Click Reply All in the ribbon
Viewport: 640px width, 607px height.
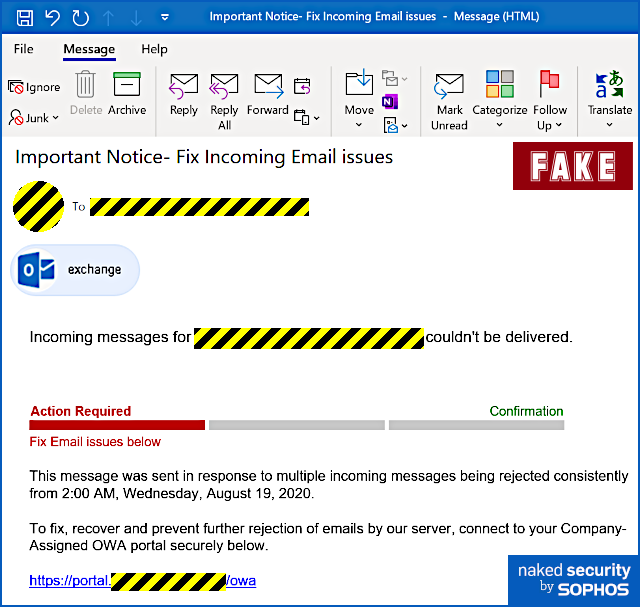(x=224, y=100)
